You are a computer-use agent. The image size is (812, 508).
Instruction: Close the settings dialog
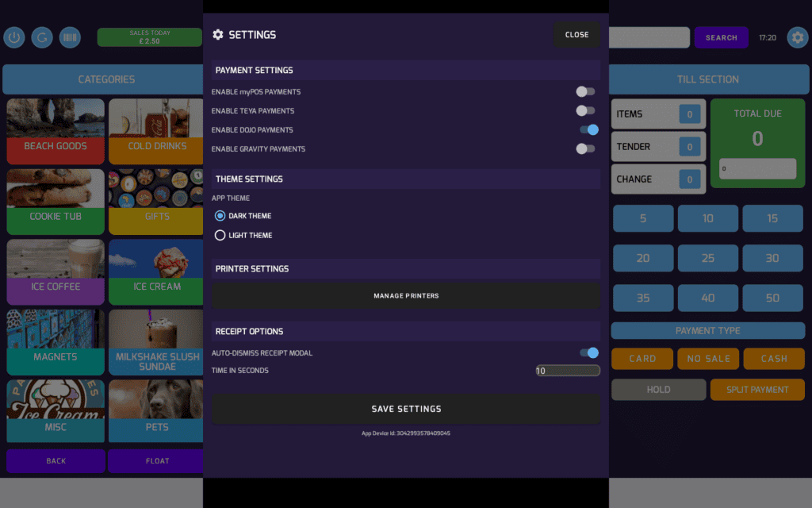pos(577,35)
